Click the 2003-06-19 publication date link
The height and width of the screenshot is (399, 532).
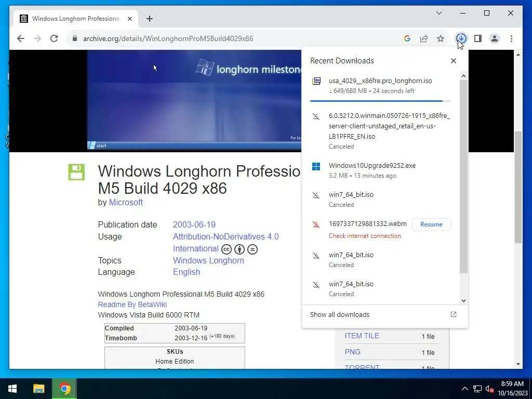click(x=194, y=224)
